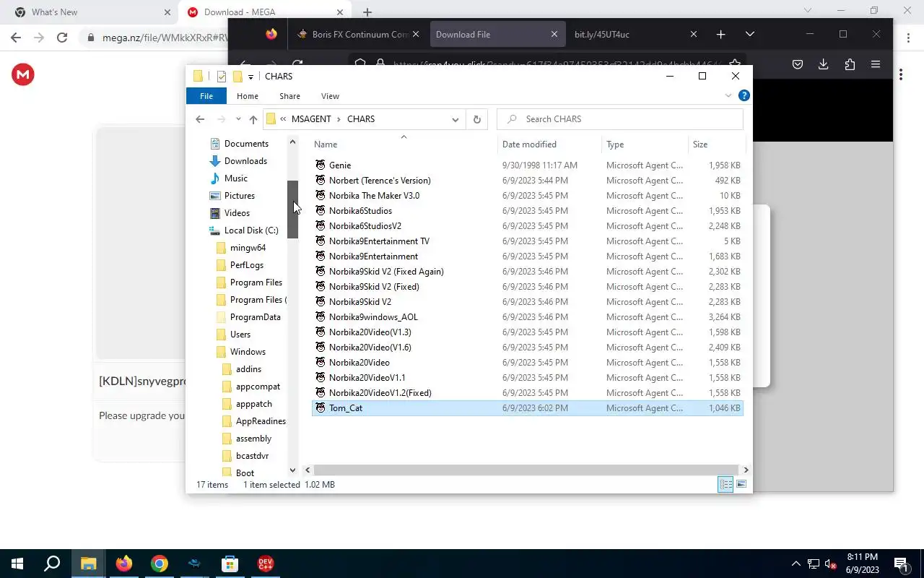
Task: Select the Tom_Cat character file icon
Action: tap(321, 408)
